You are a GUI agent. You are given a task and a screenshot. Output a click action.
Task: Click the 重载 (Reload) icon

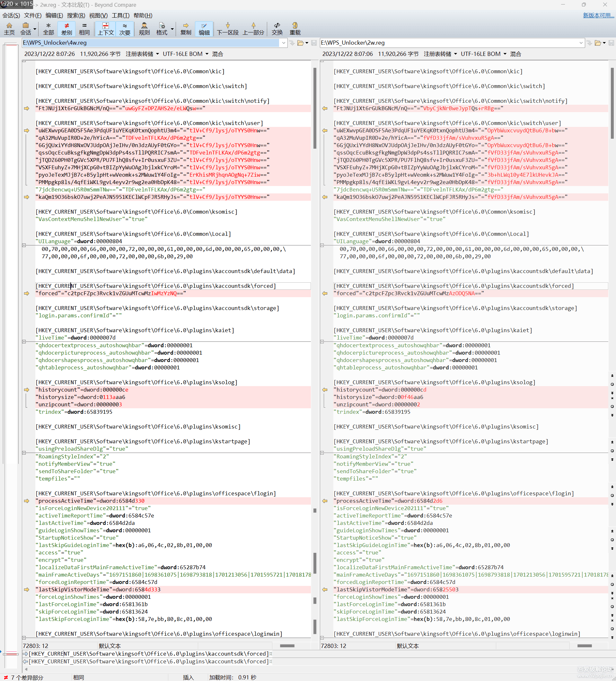[295, 29]
